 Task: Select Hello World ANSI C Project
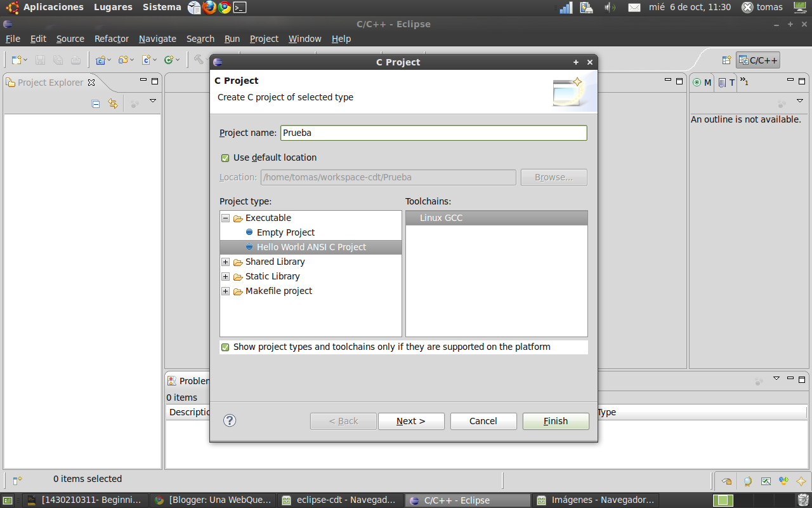(x=311, y=247)
